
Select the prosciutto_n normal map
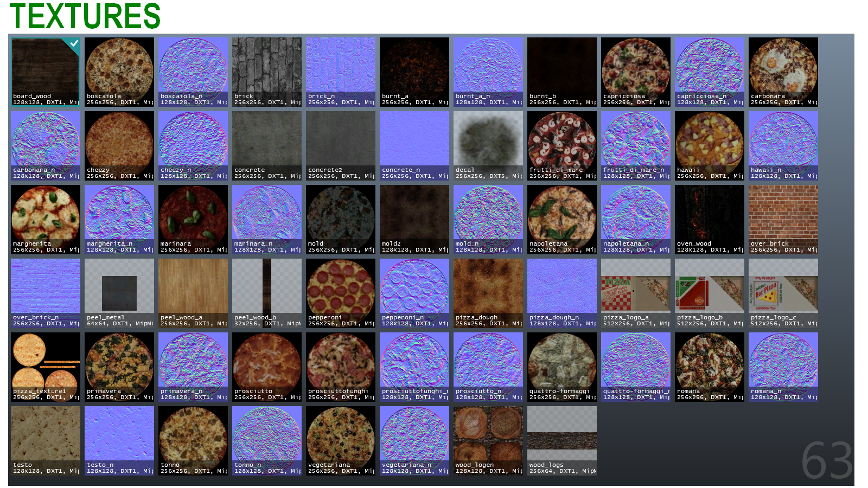tap(488, 367)
